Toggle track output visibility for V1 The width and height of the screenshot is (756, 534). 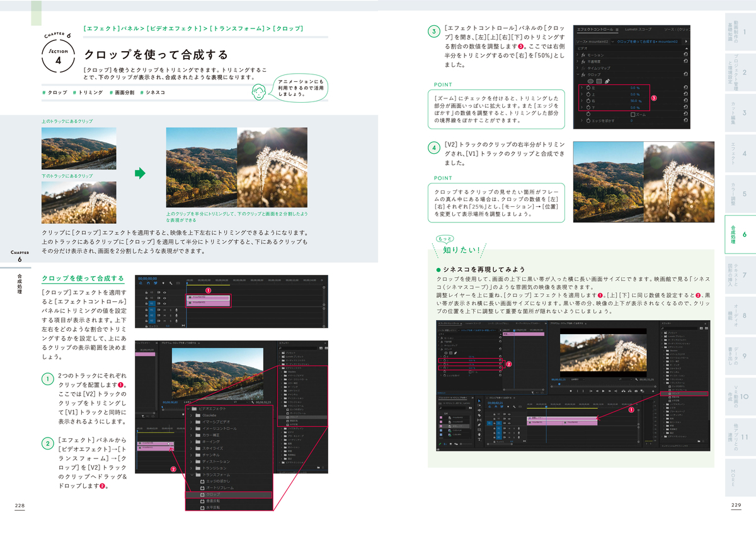click(165, 304)
